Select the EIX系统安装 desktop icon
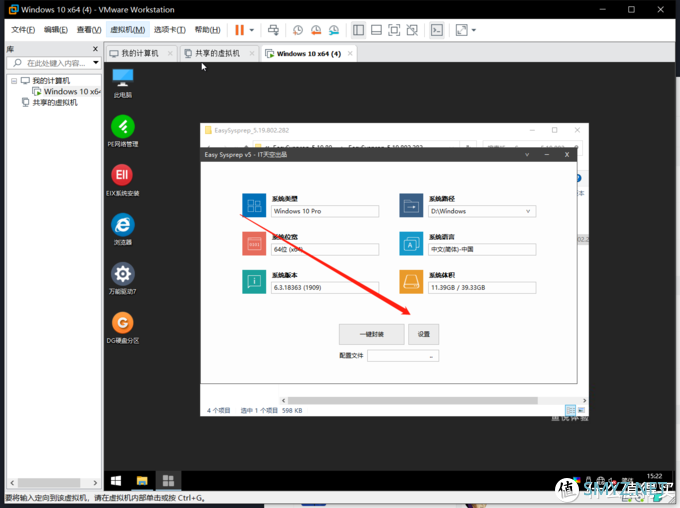Viewport: 680px width, 508px height. point(123,180)
